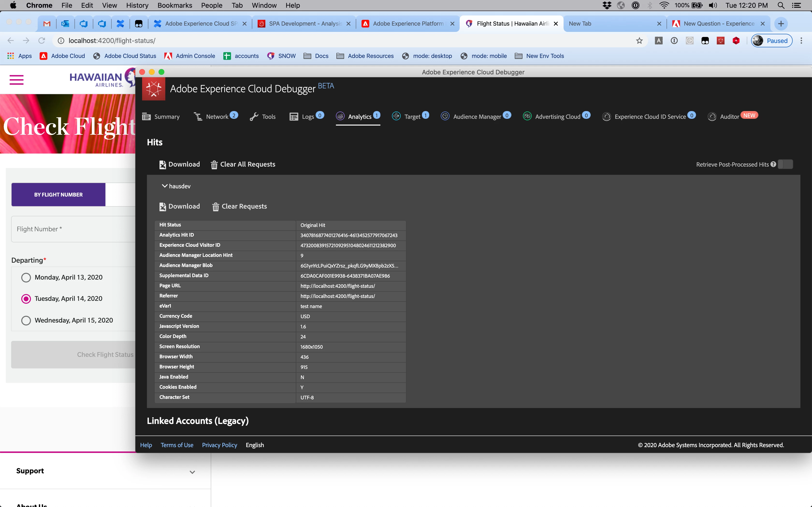Click the bookmark star icon in address bar
812x507 pixels.
coord(639,41)
